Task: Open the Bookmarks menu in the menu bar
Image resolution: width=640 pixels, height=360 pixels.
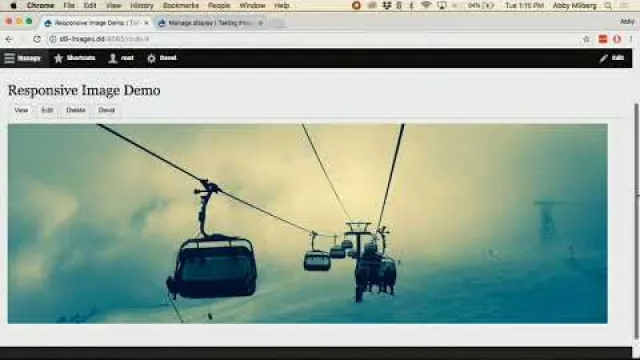Action: pos(181,6)
